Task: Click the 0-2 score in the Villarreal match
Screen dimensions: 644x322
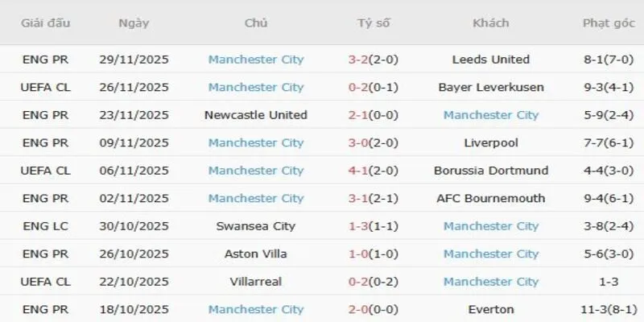Action: click(x=359, y=282)
